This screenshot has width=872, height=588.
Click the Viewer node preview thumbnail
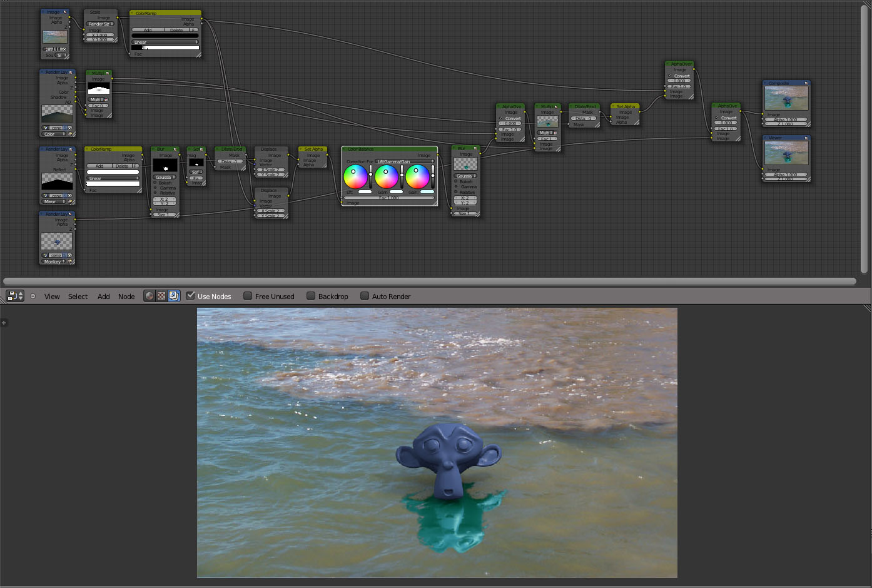tap(786, 153)
